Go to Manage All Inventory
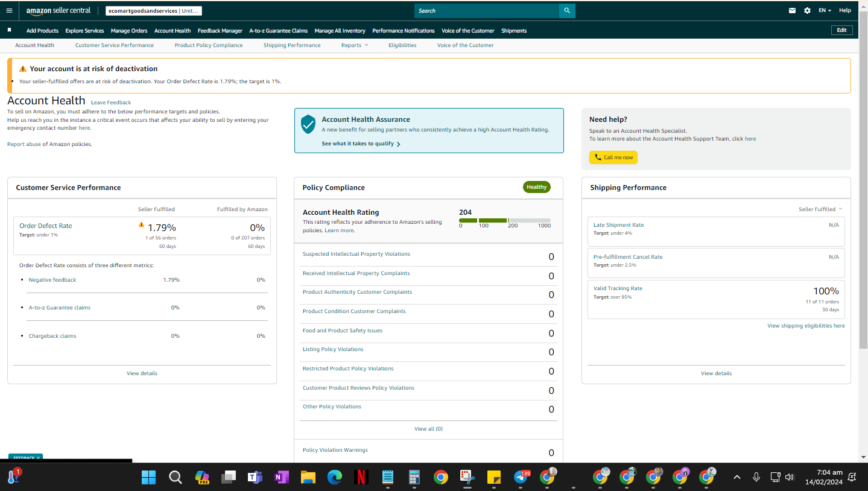Viewport: 868px width, 491px height. pos(340,31)
